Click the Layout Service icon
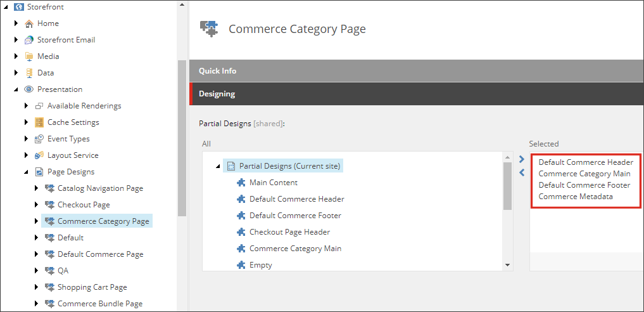This screenshot has width=644, height=312. [x=39, y=155]
